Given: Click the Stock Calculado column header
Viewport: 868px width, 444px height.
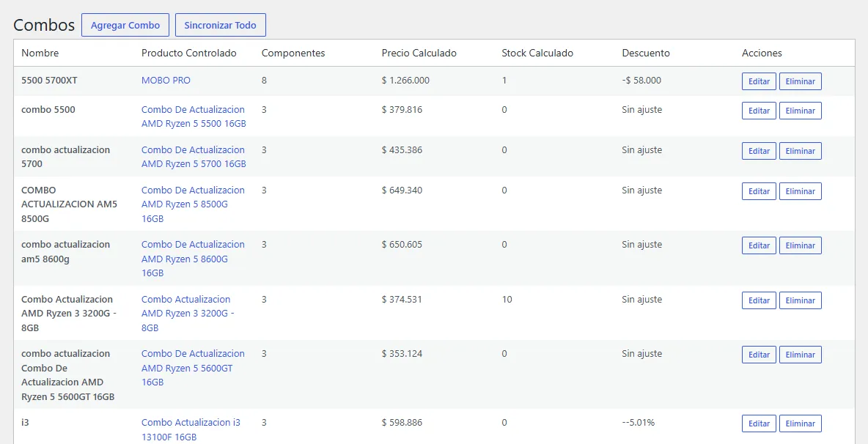Looking at the screenshot, I should point(537,53).
